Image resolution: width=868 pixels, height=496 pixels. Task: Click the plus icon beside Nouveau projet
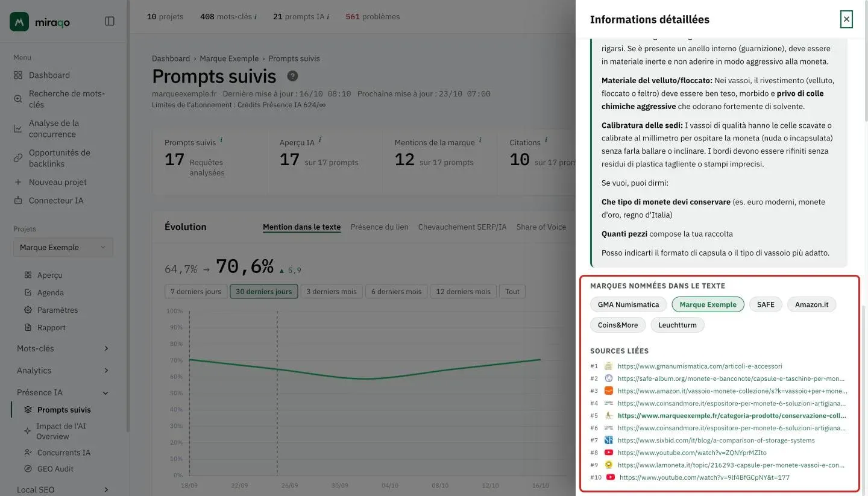click(17, 182)
